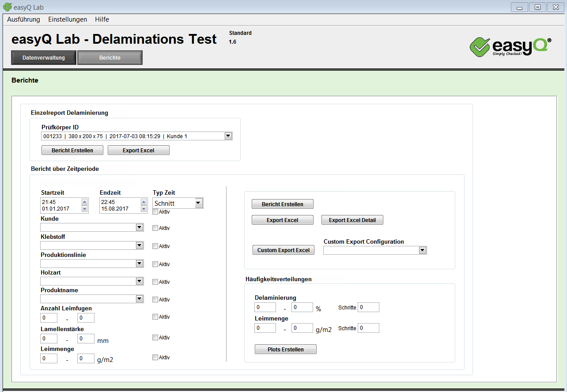Image resolution: width=567 pixels, height=392 pixels.
Task: Click the Export Excel Detail button
Action: click(x=352, y=220)
